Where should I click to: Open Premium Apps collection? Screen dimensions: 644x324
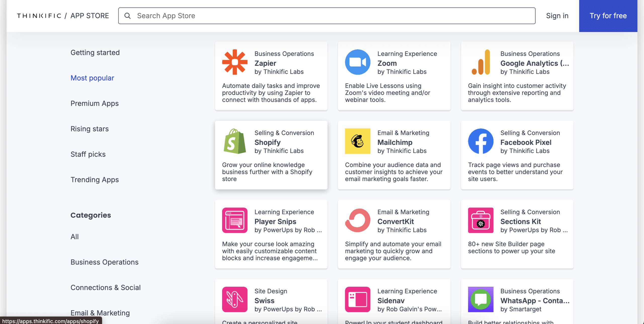[x=95, y=103]
